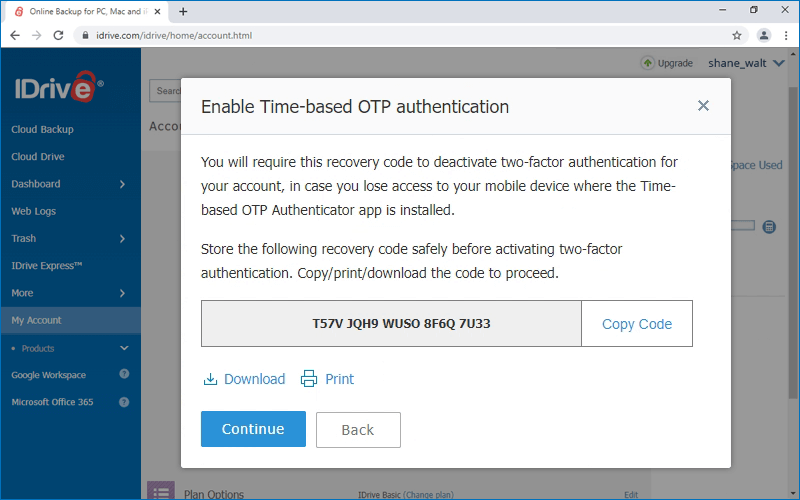Click the Download recovery code icon

210,379
